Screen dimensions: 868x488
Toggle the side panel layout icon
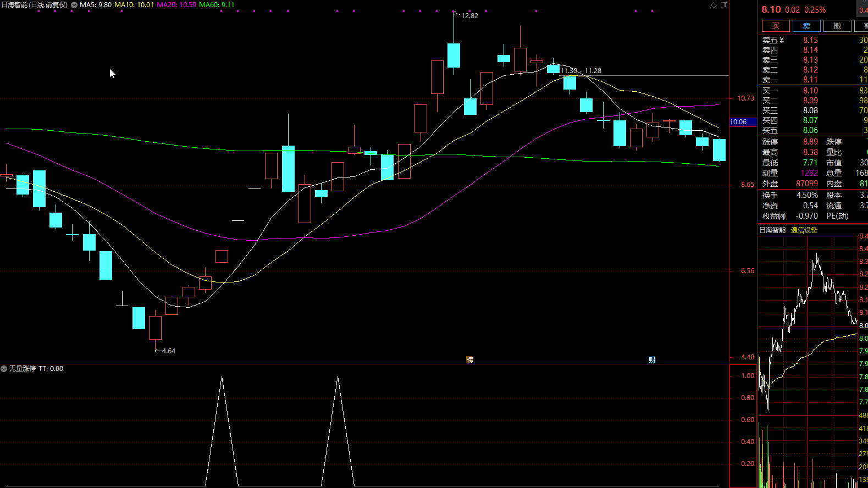(724, 5)
